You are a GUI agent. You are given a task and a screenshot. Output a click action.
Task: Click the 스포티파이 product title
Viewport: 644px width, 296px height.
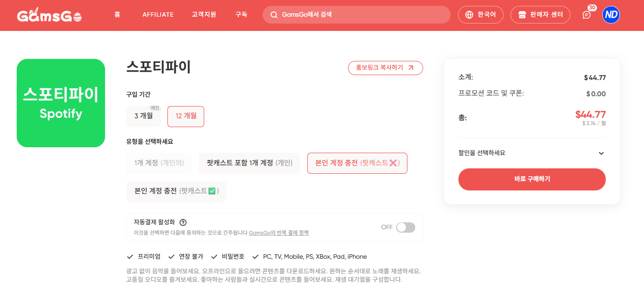tap(159, 67)
